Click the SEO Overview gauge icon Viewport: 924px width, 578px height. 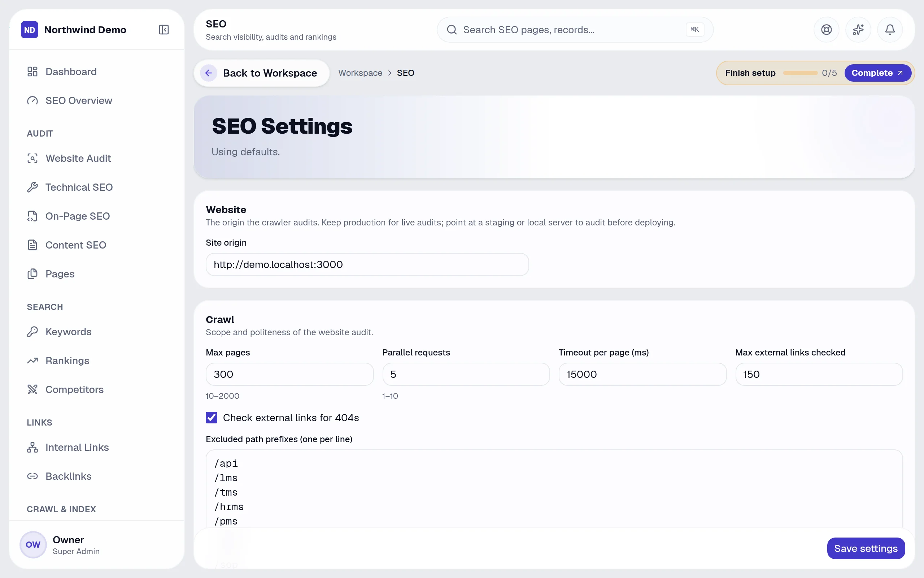tap(32, 100)
